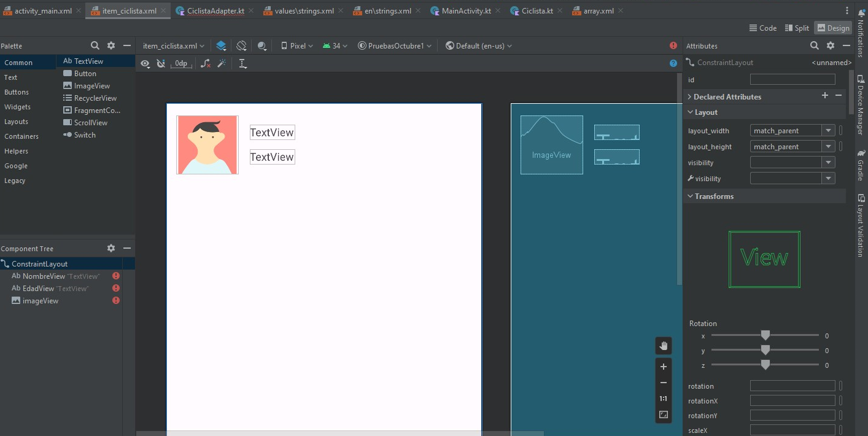Click the zoom to fit screen icon
This screenshot has height=436, width=868.
click(x=663, y=415)
